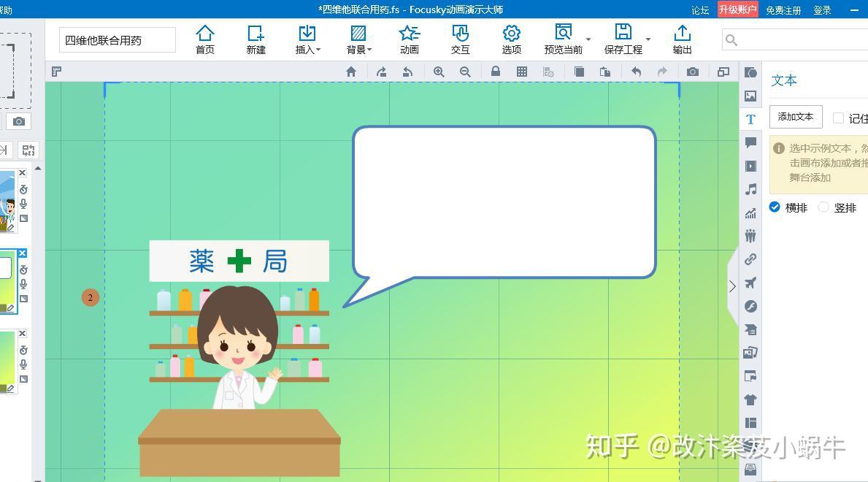Open the 插入 insert dropdown menu
The image size is (868, 482).
[x=307, y=39]
